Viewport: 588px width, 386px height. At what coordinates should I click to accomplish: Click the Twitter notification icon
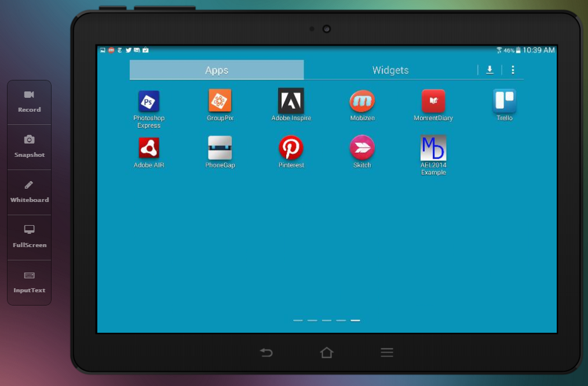pos(128,50)
